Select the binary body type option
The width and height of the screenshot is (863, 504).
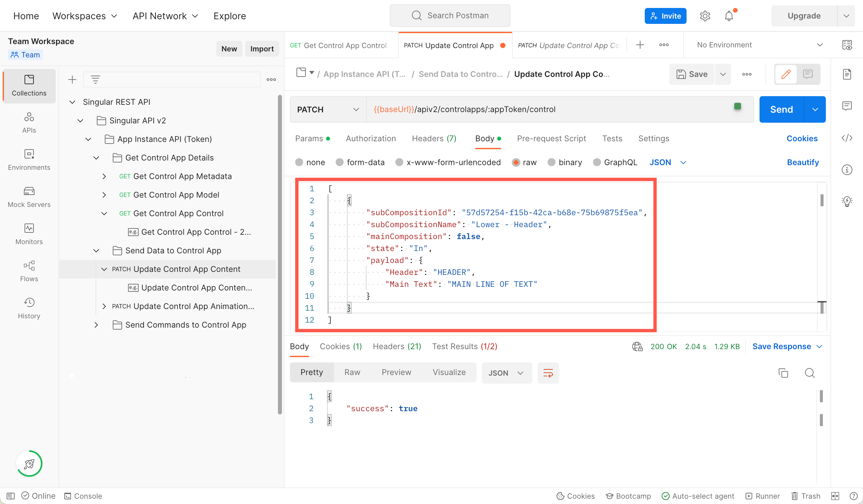[x=551, y=162]
